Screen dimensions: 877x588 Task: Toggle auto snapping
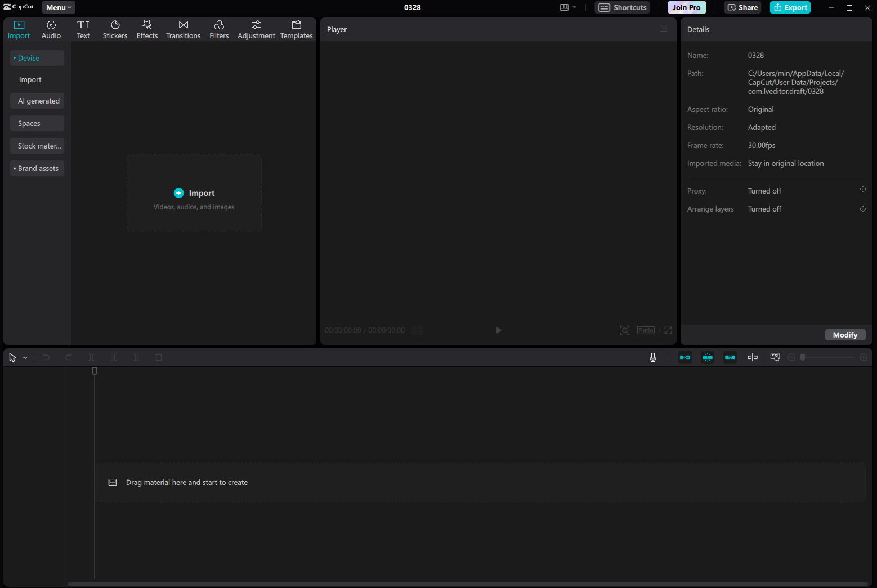tap(708, 357)
